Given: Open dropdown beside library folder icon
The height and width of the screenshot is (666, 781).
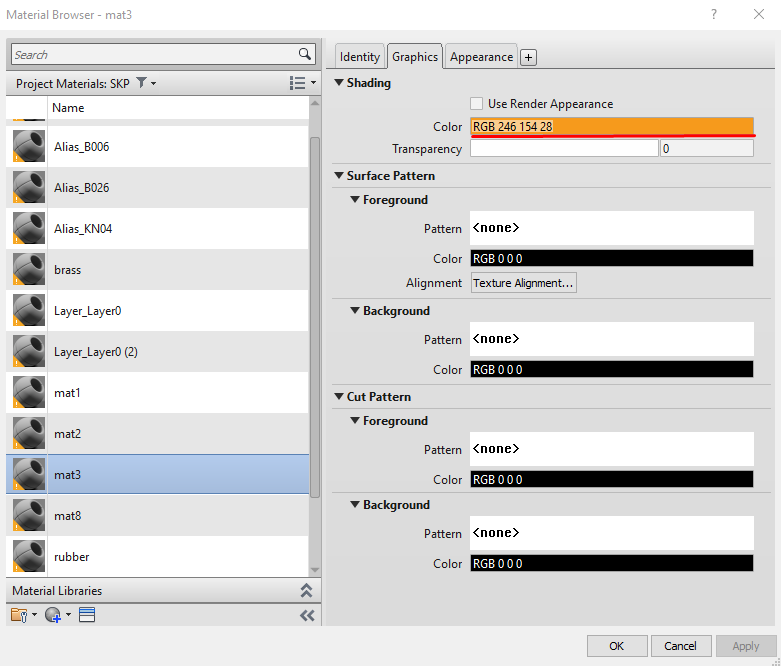Looking at the screenshot, I should coord(34,615).
